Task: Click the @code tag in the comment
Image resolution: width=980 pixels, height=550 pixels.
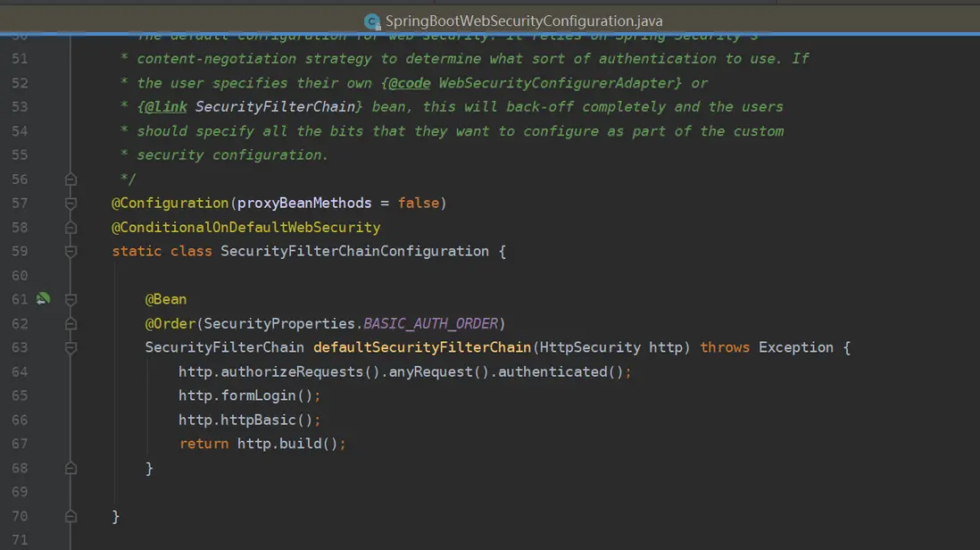Action: [x=410, y=83]
